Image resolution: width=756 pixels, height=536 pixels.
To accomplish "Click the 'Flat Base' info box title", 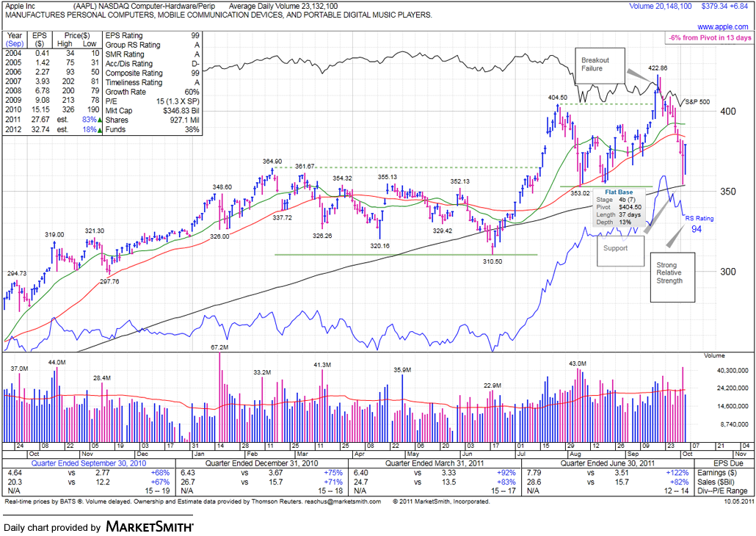I will pyautogui.click(x=619, y=192).
